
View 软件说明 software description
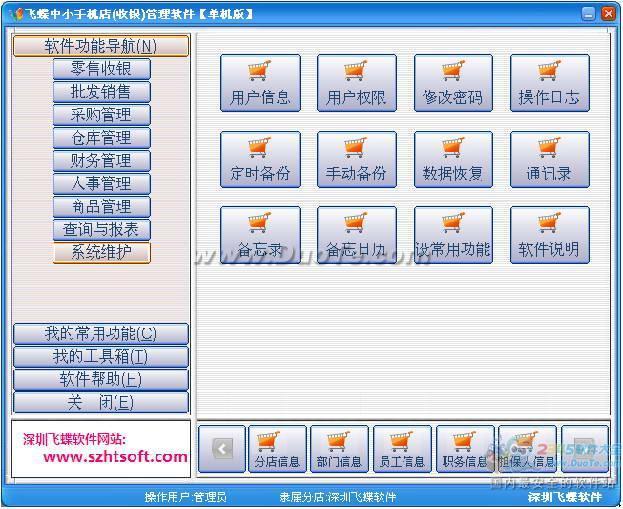click(x=549, y=235)
